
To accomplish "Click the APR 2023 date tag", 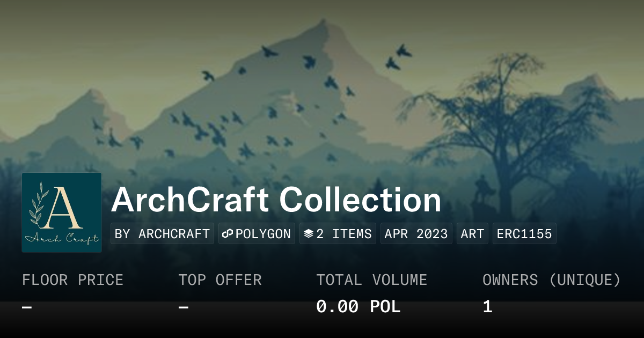I will tap(416, 234).
